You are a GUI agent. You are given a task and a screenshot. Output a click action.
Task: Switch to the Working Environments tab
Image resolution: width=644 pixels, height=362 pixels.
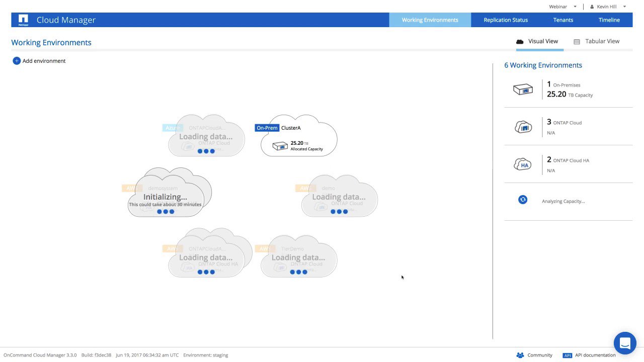(430, 20)
